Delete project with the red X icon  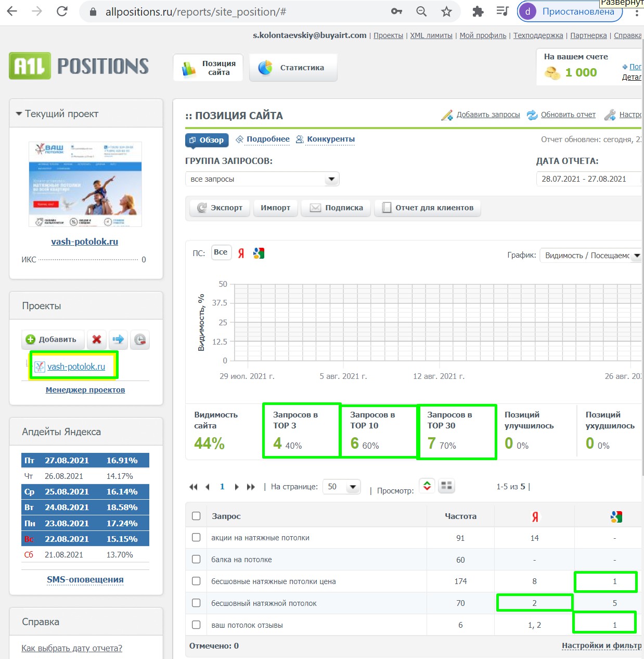pos(97,339)
